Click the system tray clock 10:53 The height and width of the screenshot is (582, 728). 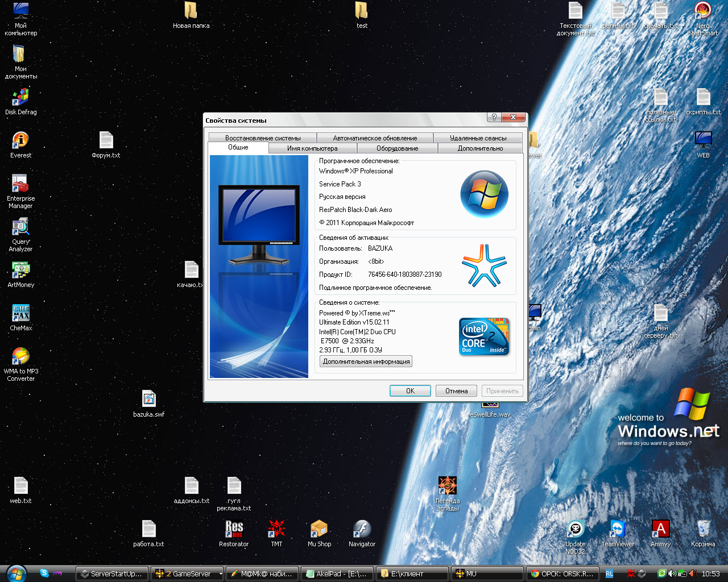[x=711, y=574]
